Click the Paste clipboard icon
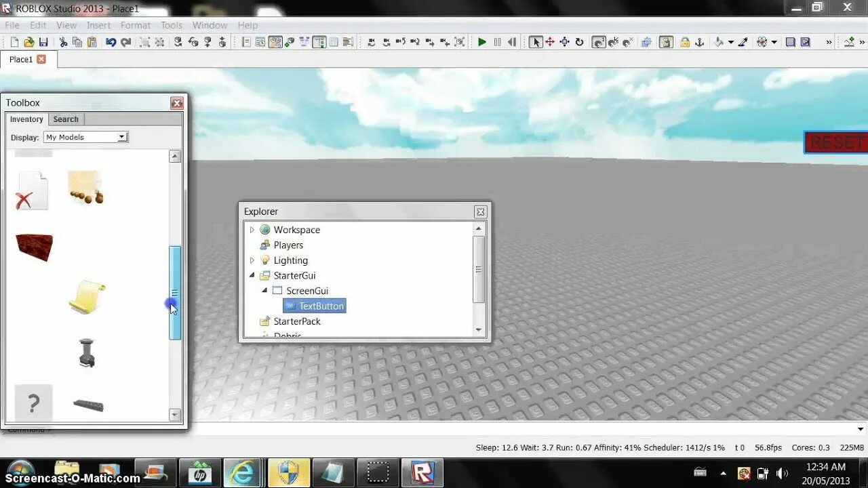This screenshot has height=488, width=868. coord(92,42)
